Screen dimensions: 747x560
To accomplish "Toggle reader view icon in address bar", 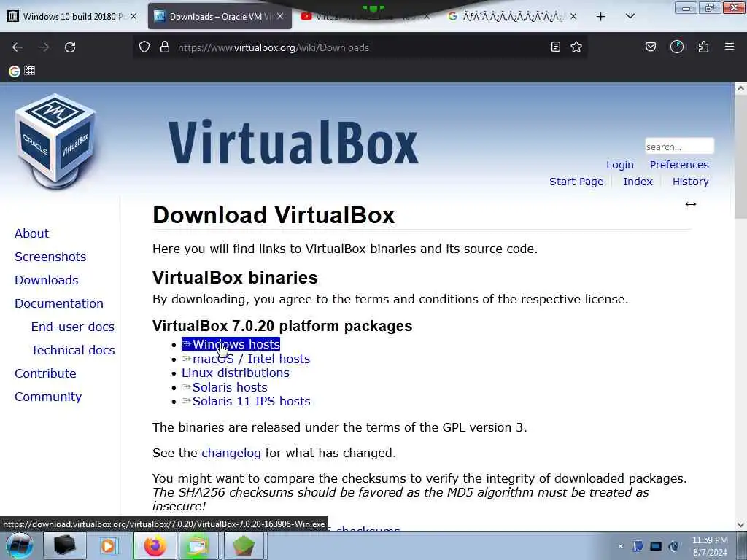I will click(555, 47).
